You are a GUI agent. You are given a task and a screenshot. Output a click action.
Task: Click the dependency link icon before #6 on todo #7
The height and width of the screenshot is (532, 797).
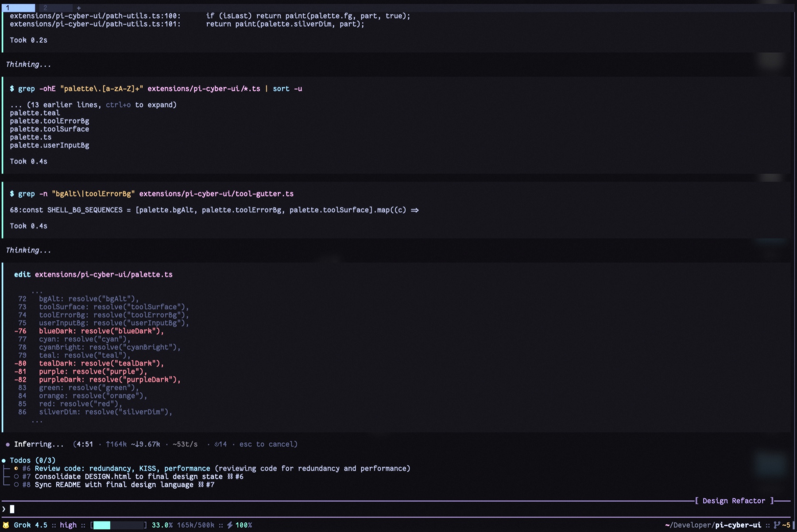click(230, 477)
